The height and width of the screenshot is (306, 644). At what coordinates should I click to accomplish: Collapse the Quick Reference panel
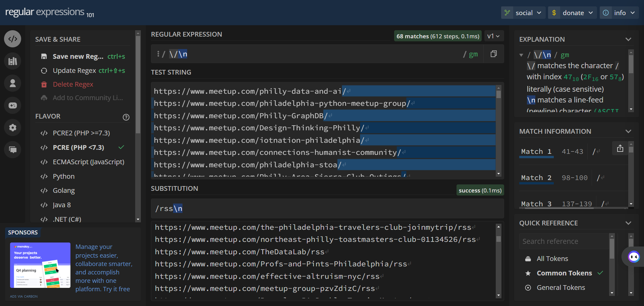[x=628, y=223]
